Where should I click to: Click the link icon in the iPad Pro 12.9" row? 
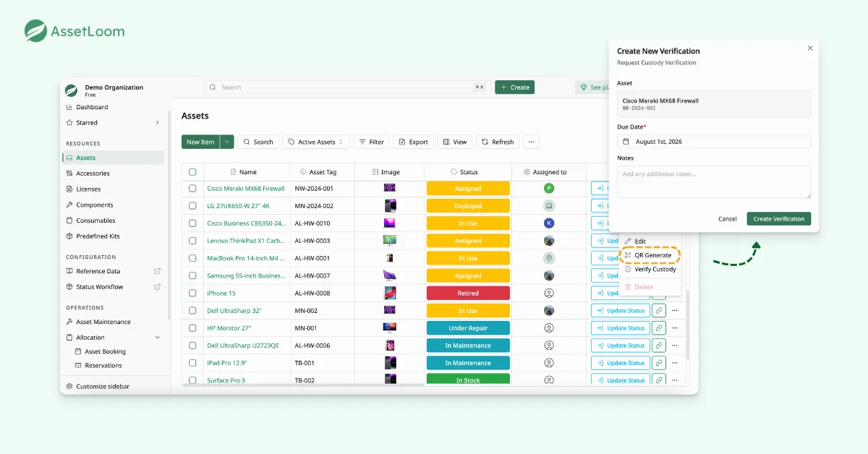pyautogui.click(x=659, y=363)
